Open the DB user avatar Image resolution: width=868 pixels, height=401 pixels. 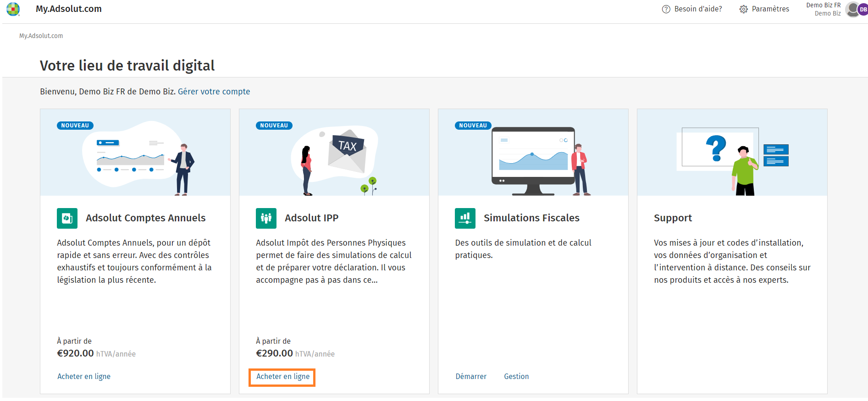pyautogui.click(x=862, y=9)
